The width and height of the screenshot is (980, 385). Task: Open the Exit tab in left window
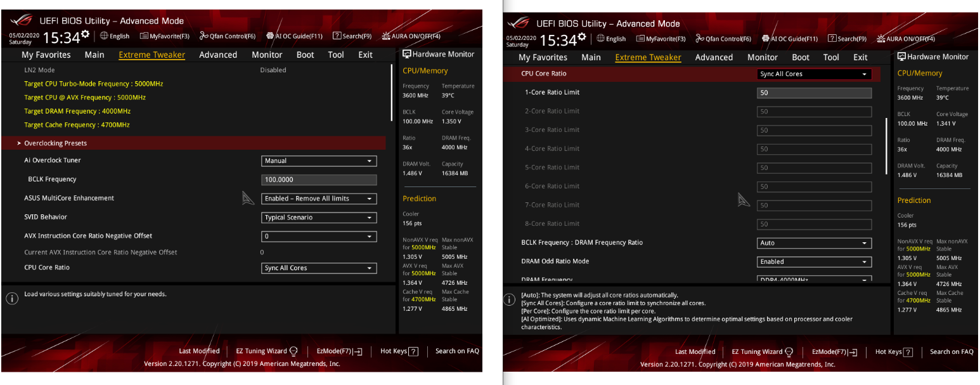[x=365, y=55]
